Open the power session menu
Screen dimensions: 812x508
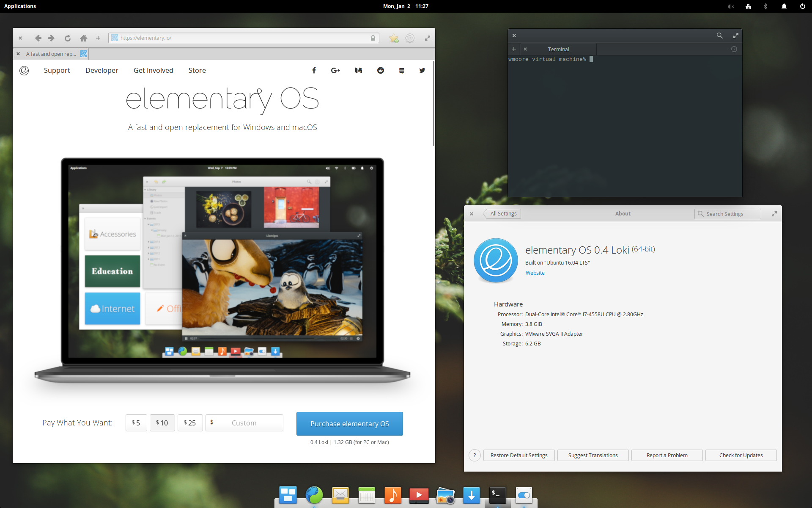(802, 6)
